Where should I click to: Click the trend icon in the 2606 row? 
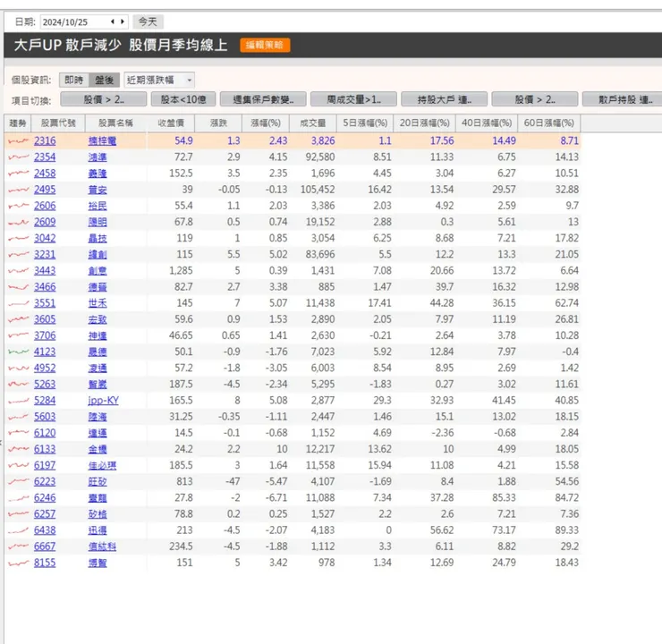(19, 206)
